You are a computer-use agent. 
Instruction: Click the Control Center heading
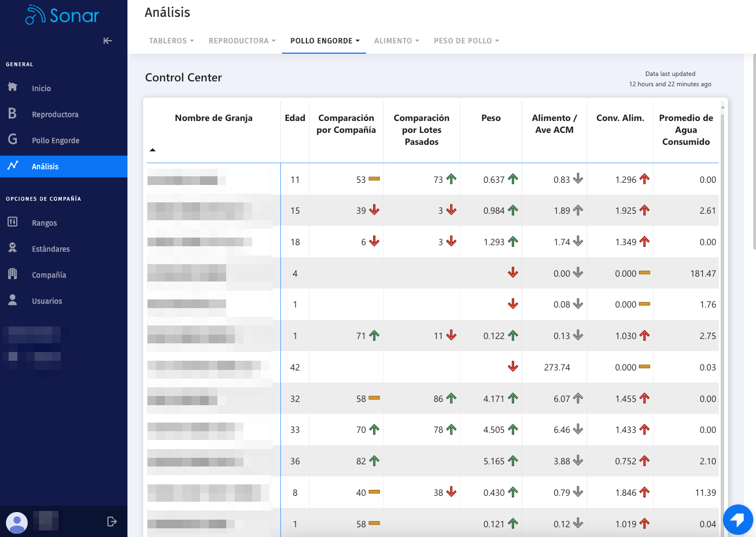(x=183, y=78)
